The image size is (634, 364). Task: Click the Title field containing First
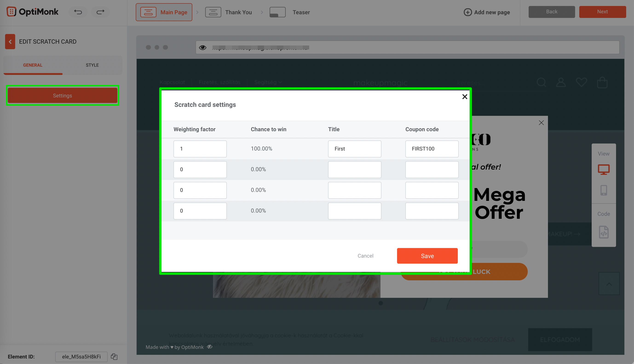pos(354,149)
